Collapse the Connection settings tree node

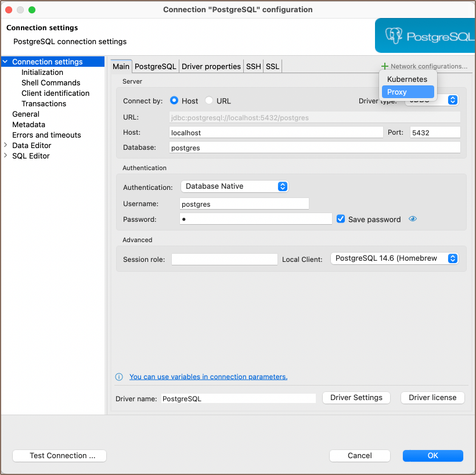point(5,62)
